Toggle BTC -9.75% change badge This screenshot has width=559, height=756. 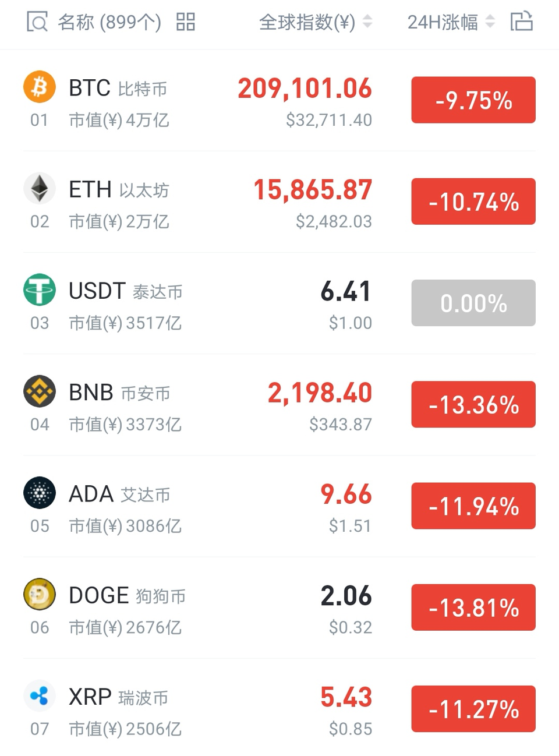click(x=473, y=100)
